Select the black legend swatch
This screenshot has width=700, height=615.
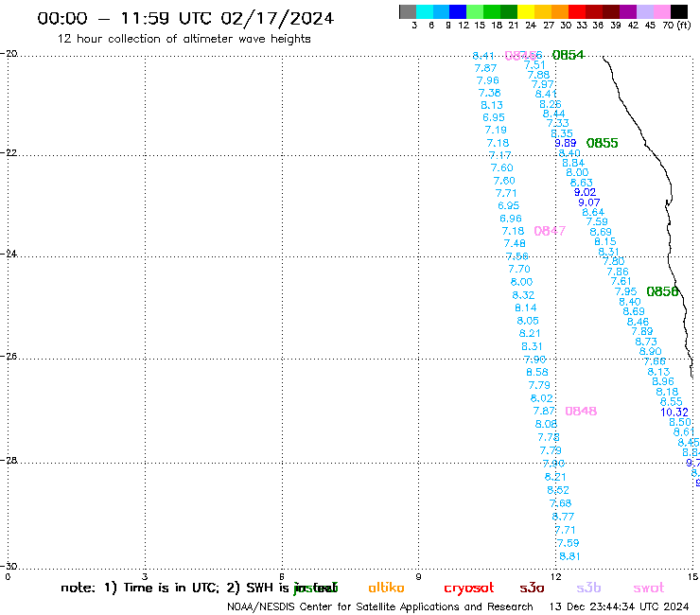pyautogui.click(x=678, y=11)
